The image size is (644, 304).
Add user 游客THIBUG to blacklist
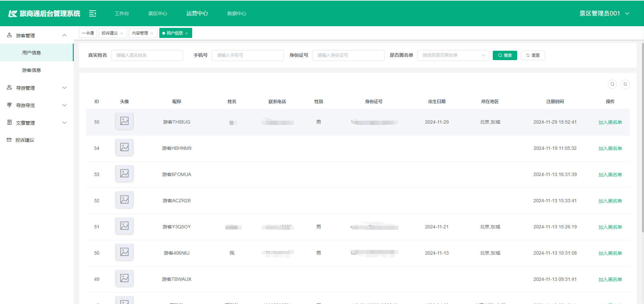point(610,122)
